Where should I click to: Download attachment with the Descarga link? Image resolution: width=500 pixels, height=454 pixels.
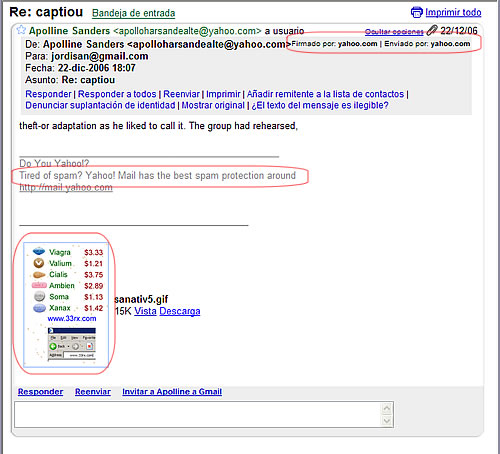(x=180, y=311)
